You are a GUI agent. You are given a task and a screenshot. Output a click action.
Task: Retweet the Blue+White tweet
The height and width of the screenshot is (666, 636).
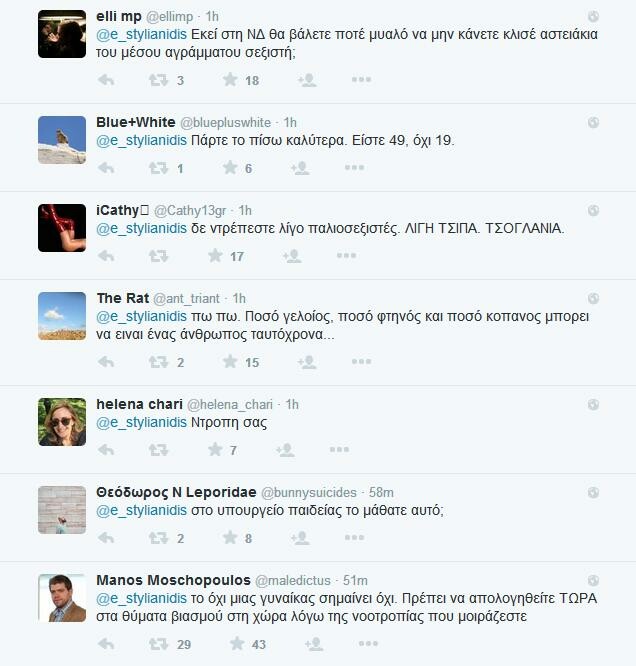158,168
